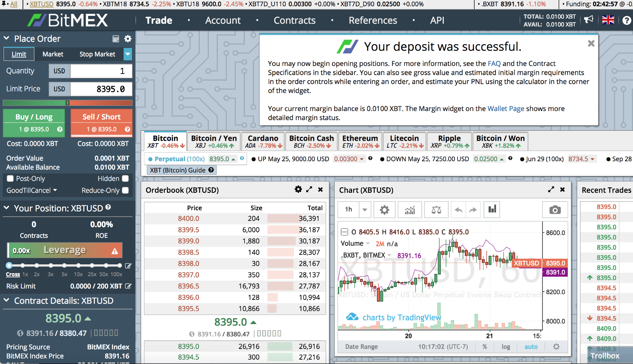The image size is (633, 364).
Task: Open .BXBT, BITMEX symbol options dropdown
Action: pos(389,255)
